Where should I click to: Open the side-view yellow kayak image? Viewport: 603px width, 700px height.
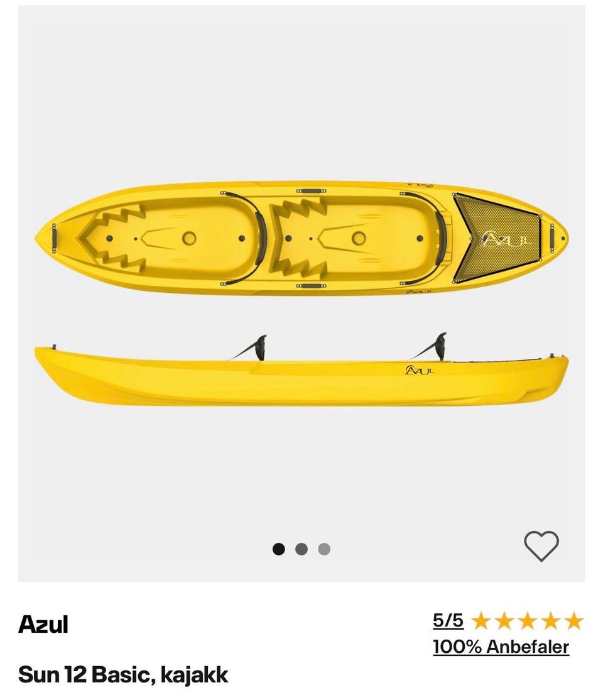[301, 369]
